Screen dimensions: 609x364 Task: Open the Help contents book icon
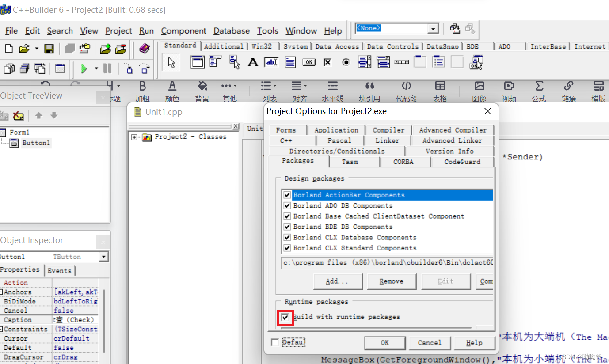pos(145,49)
